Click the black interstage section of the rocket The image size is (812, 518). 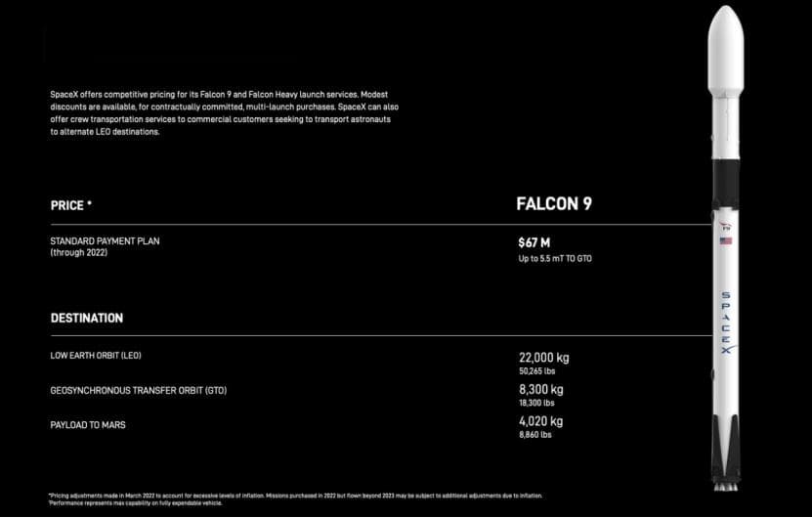coord(725,184)
